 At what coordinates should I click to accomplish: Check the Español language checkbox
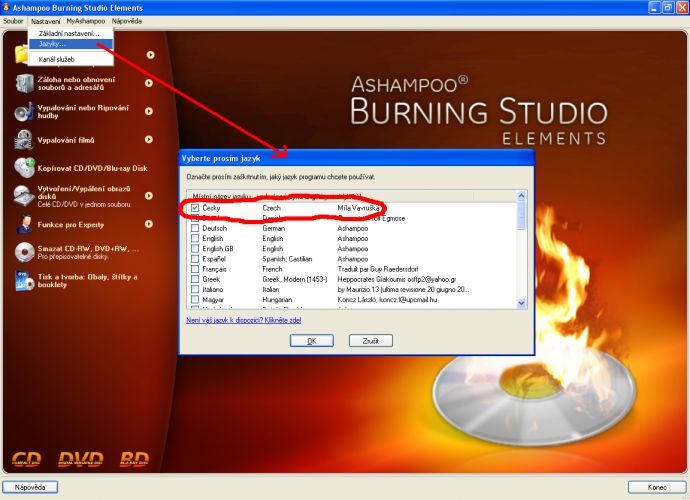pyautogui.click(x=195, y=259)
